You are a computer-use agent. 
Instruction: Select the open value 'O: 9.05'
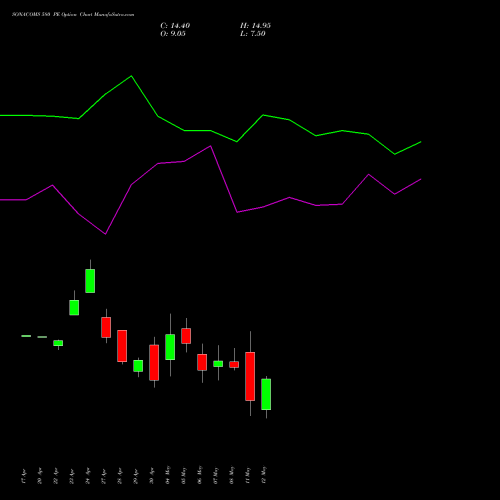click(x=173, y=34)
